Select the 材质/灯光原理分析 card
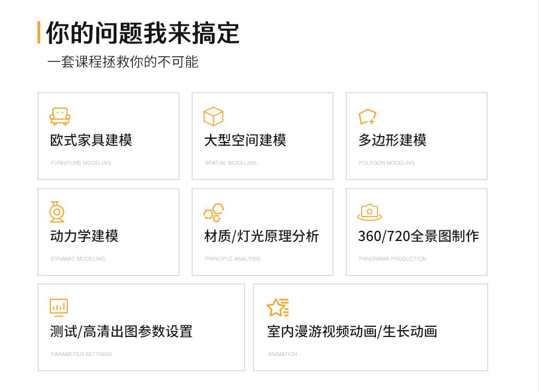 tap(261, 236)
